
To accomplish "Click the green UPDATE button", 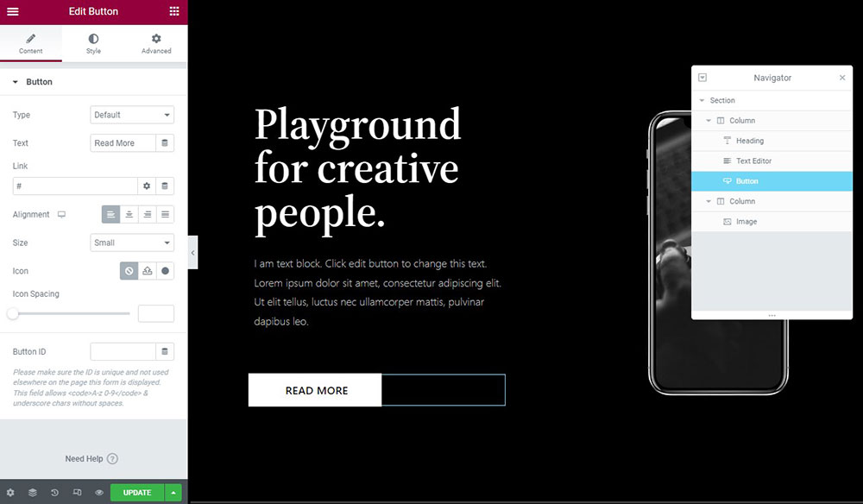I will tap(137, 493).
